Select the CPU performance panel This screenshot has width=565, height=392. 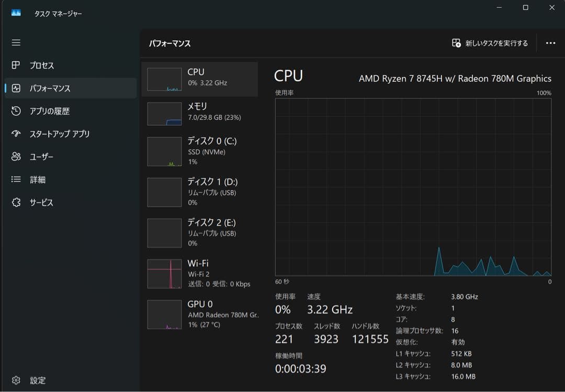(x=201, y=79)
